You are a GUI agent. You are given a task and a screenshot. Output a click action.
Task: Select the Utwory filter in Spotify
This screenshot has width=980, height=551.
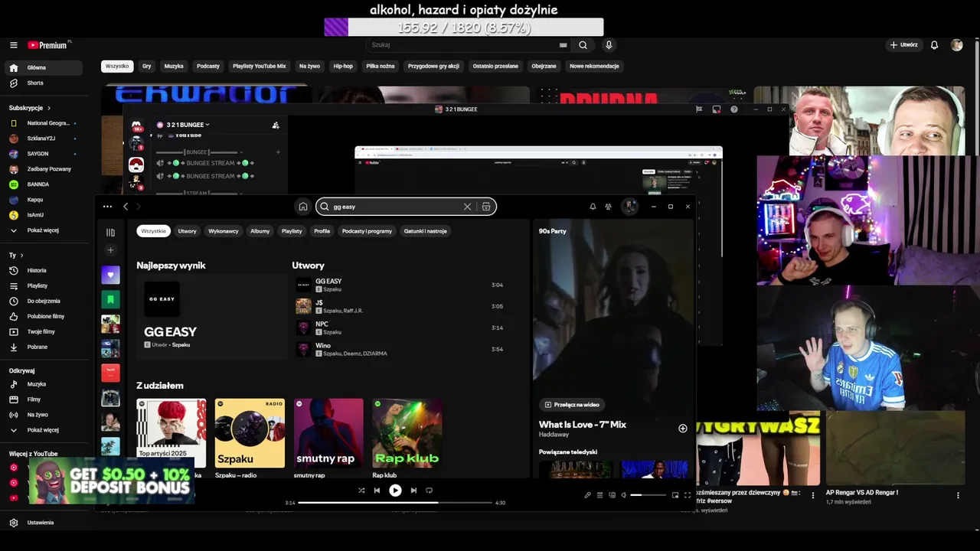(188, 231)
